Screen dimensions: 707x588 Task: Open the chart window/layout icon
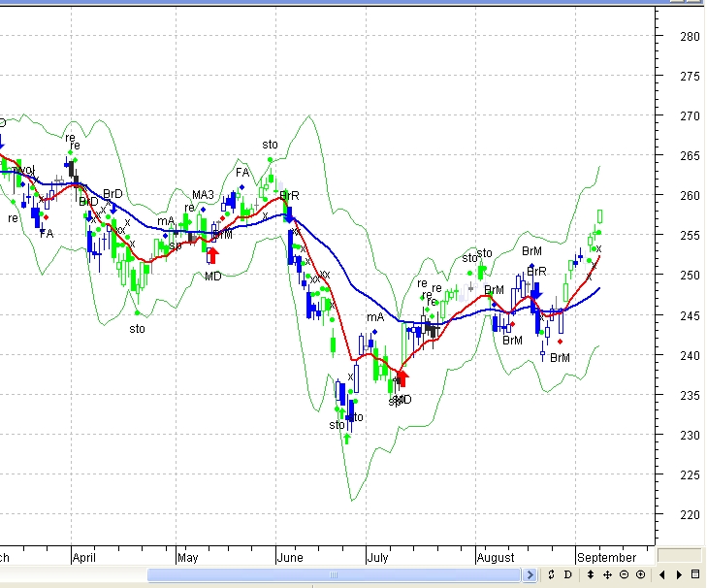[x=695, y=574]
